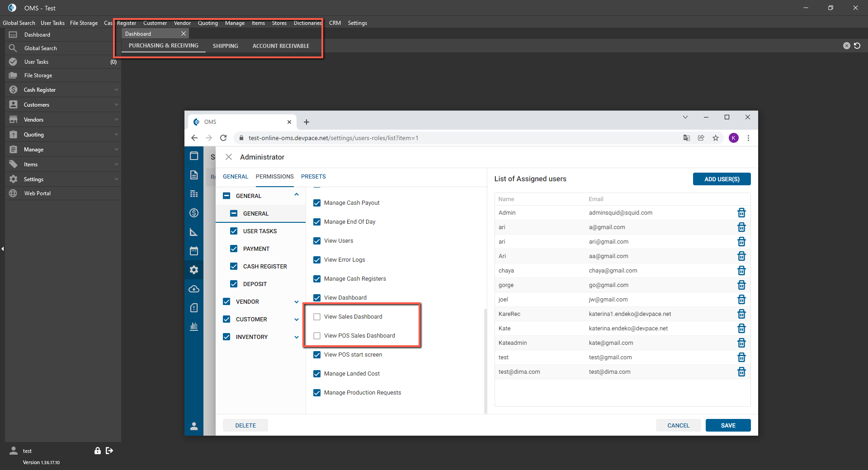The image size is (868, 470).
Task: Click the settings gear in blue sidebar
Action: (194, 270)
